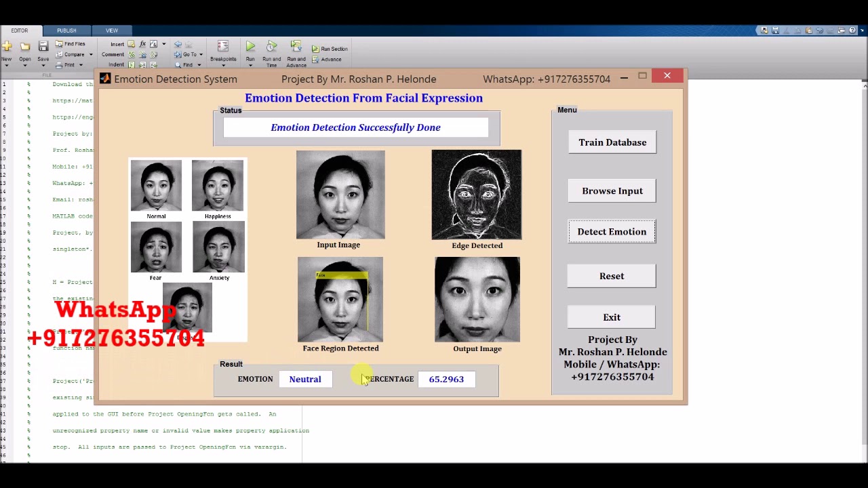Click the PERCENTAGE field showing 65.2963
The image size is (868, 488).
(x=446, y=379)
